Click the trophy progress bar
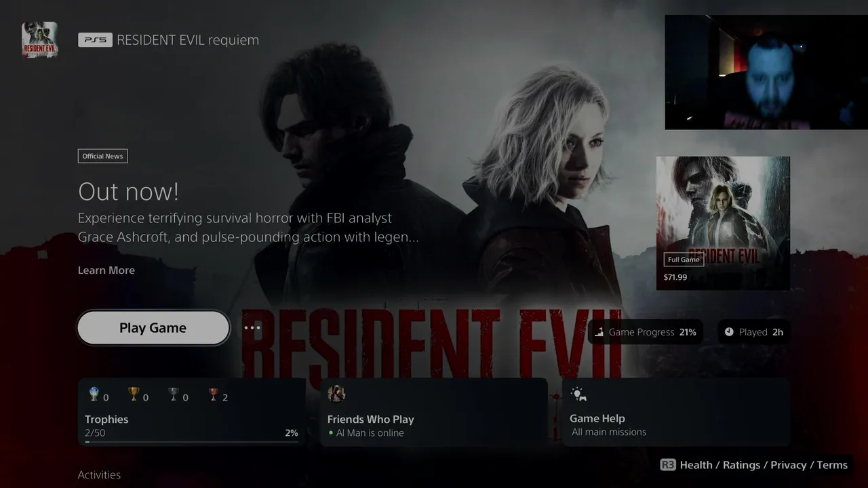This screenshot has height=488, width=868. tap(191, 442)
